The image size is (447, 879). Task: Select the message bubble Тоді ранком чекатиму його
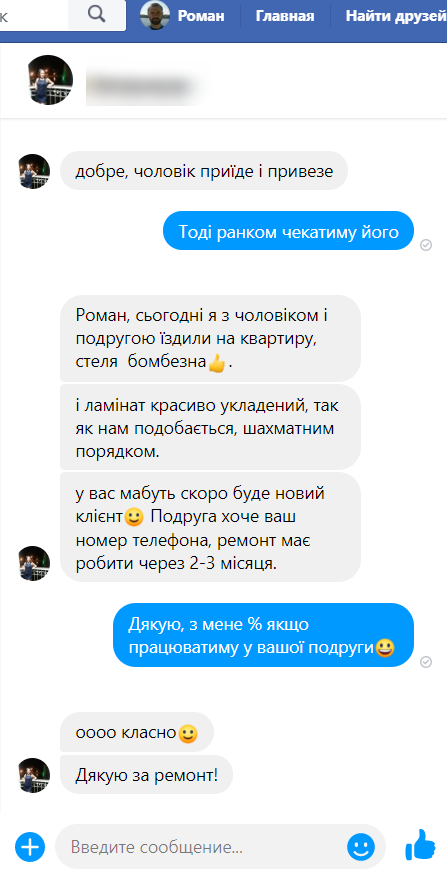[288, 231]
